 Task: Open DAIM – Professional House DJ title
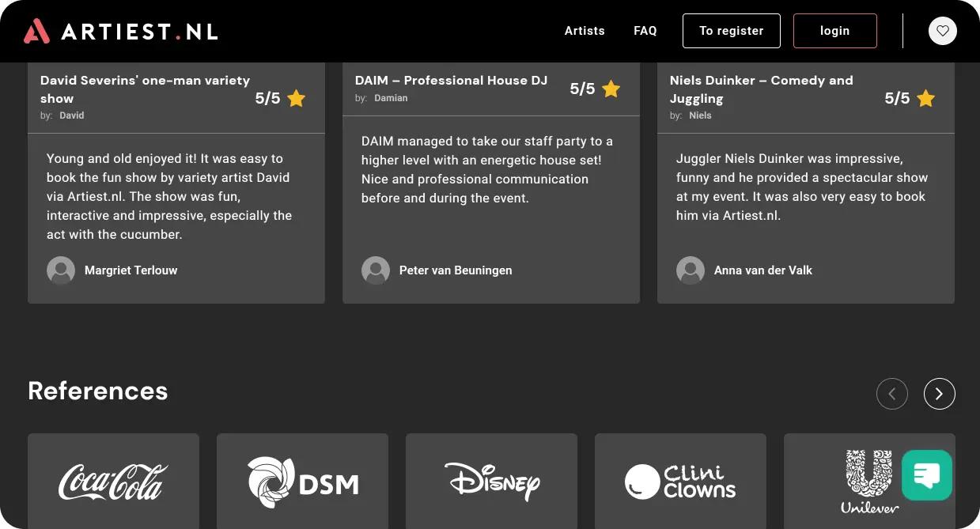[451, 81]
